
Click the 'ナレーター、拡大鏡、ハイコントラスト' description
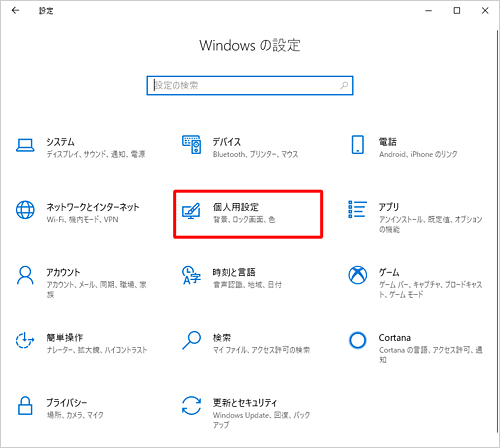coord(97,350)
